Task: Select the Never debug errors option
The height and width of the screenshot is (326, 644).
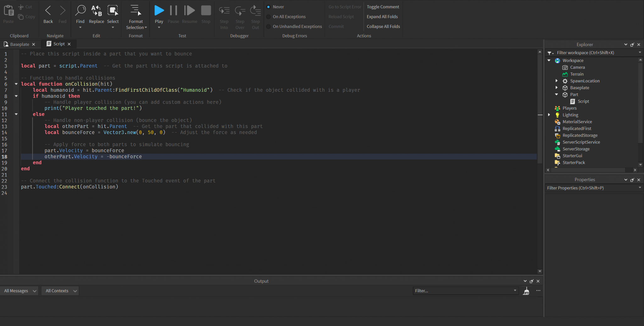Action: coord(269,7)
